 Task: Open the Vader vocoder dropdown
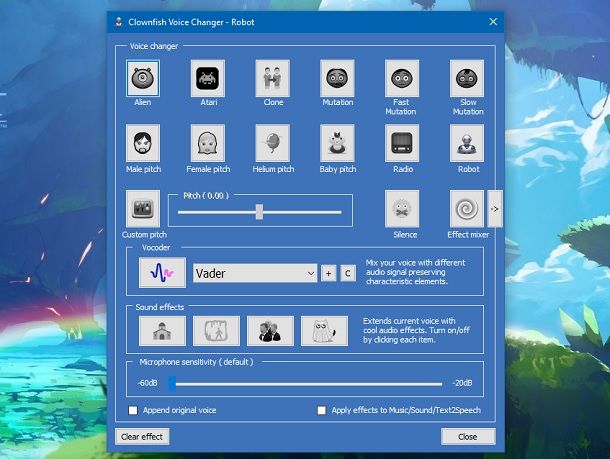tap(255, 273)
